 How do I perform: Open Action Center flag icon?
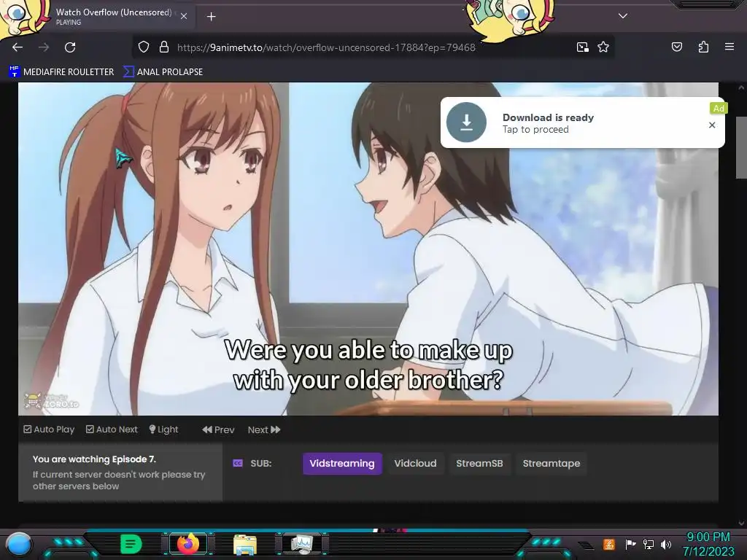coord(630,544)
